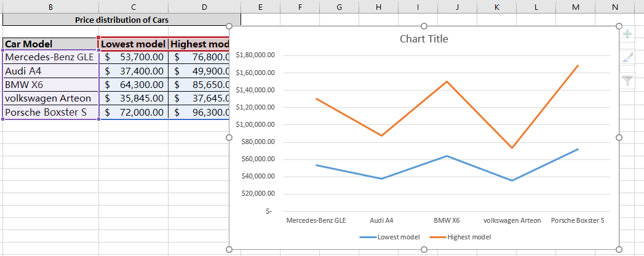Select the 37,645 highest price cell

click(x=199, y=98)
